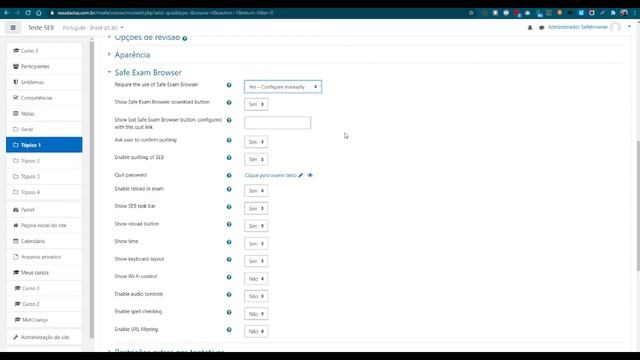640x360 pixels.
Task: Click help icon for Enable URL filtering
Action: point(229,329)
